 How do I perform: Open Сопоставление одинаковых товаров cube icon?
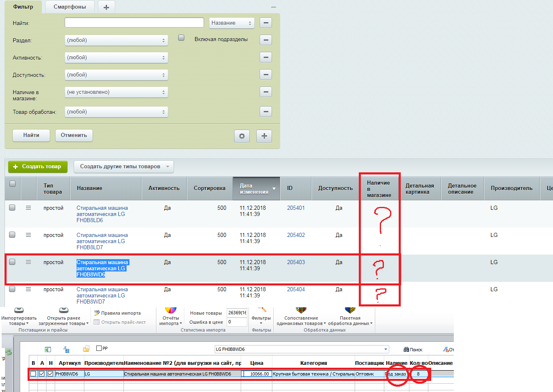[301, 311]
